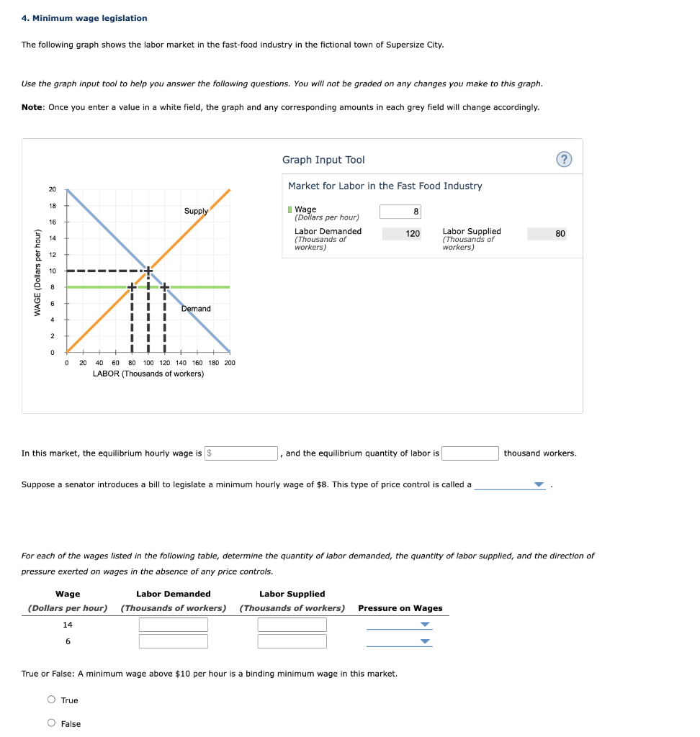700x737 pixels.
Task: Click the green Wage legend marker
Action: click(x=290, y=209)
